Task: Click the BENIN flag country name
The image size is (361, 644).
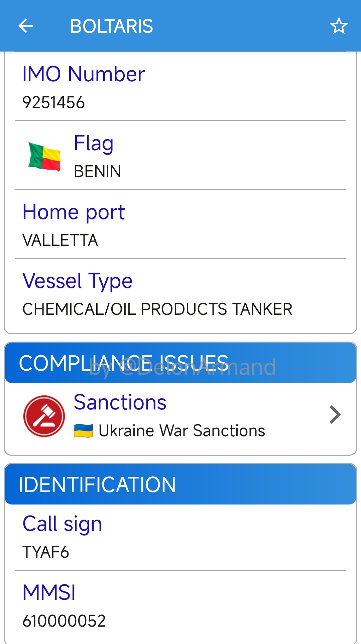Action: [x=97, y=171]
